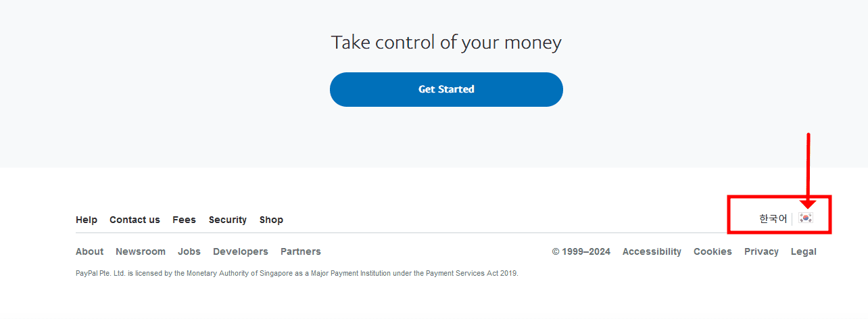Click the © 1999–2024 copyright text
This screenshot has height=319, width=868.
581,251
